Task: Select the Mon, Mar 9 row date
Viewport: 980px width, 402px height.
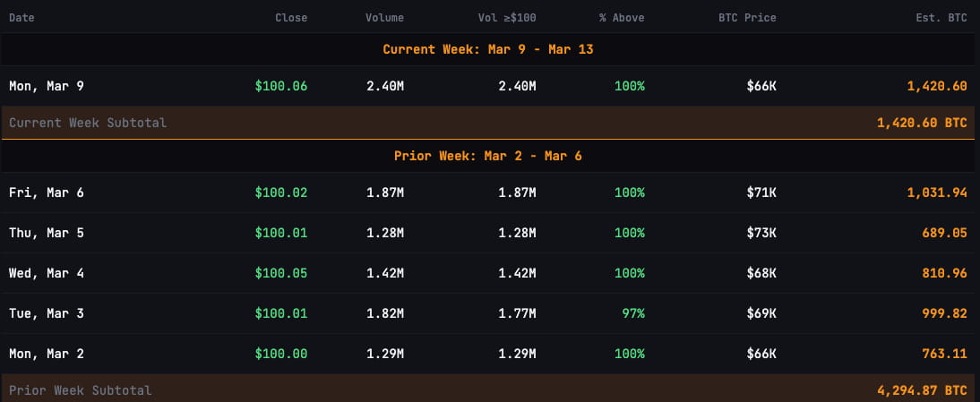Action: coord(46,86)
